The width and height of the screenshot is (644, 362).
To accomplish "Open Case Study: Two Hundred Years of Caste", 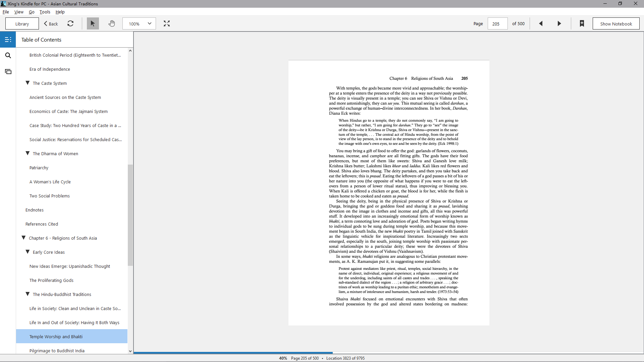I will [75, 125].
